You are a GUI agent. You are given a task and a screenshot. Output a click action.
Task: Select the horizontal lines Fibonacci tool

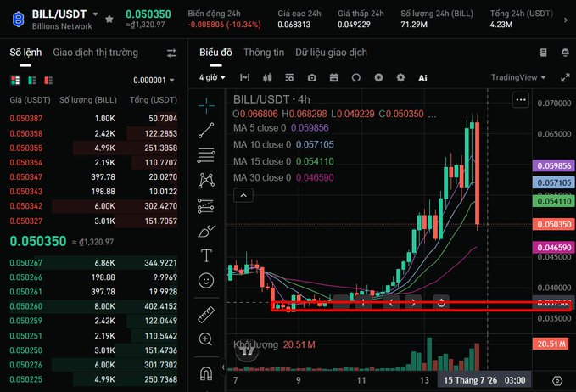coord(206,155)
